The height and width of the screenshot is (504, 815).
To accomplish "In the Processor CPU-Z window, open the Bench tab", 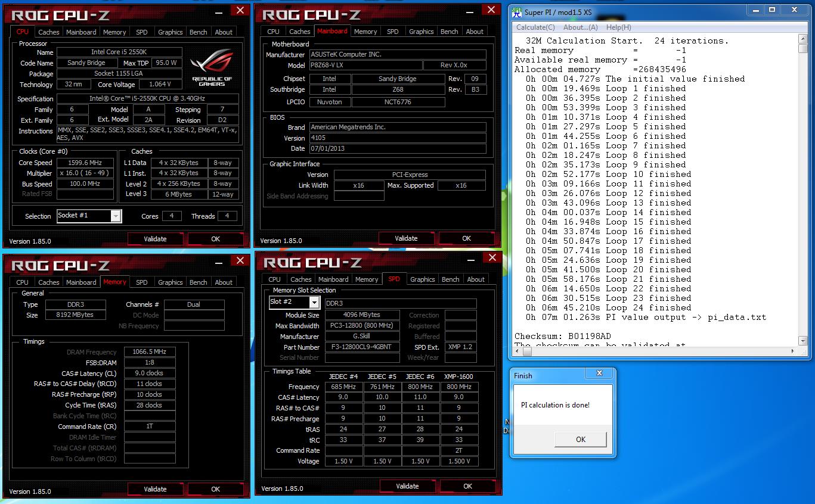I will (x=199, y=32).
